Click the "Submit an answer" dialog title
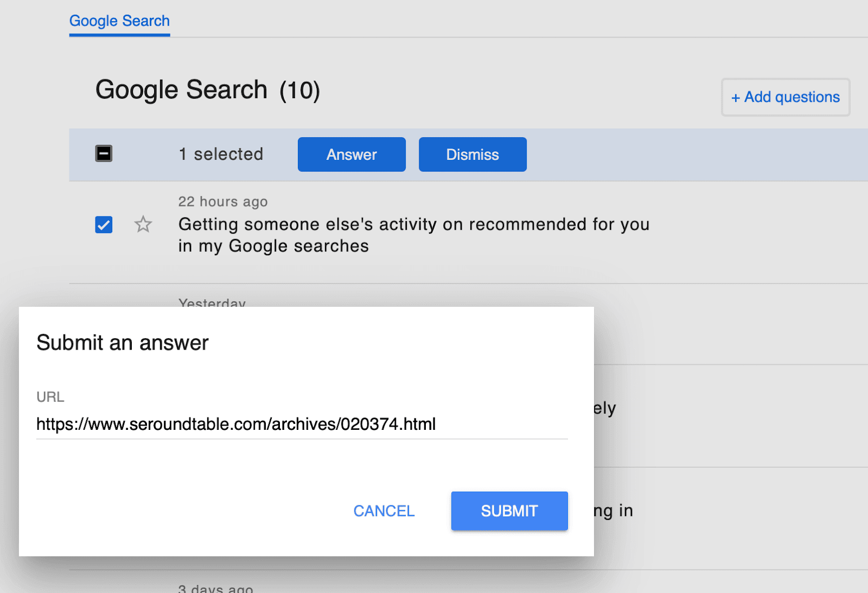Screen dimensions: 868x593 122,343
